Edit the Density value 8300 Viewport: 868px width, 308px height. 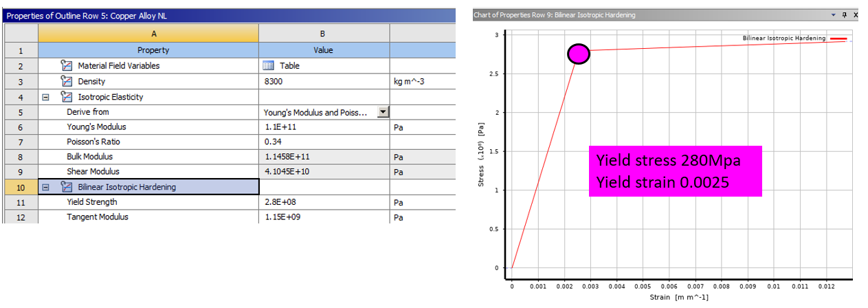(274, 82)
